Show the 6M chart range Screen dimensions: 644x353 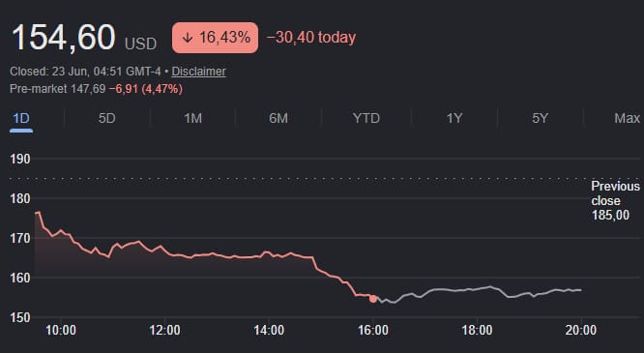point(278,118)
